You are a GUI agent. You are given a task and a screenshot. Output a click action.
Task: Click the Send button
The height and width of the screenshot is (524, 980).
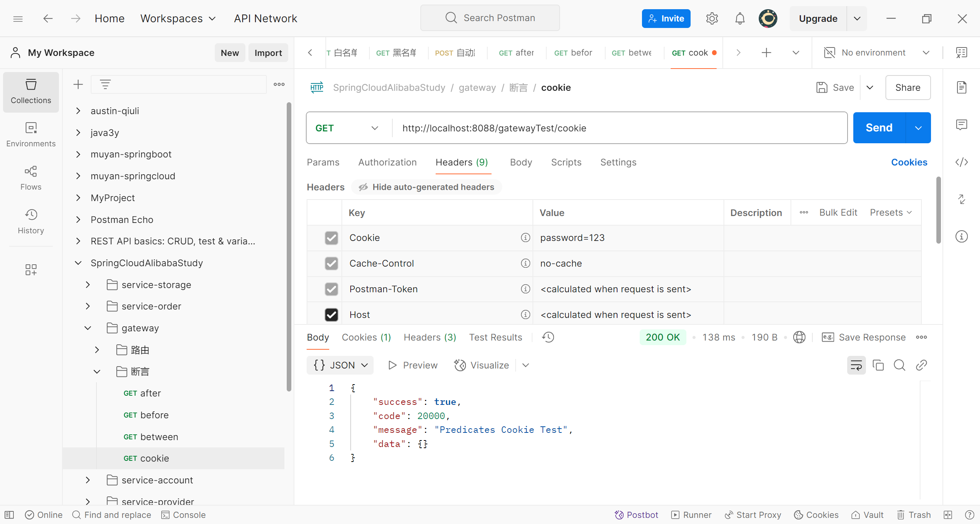click(x=879, y=128)
